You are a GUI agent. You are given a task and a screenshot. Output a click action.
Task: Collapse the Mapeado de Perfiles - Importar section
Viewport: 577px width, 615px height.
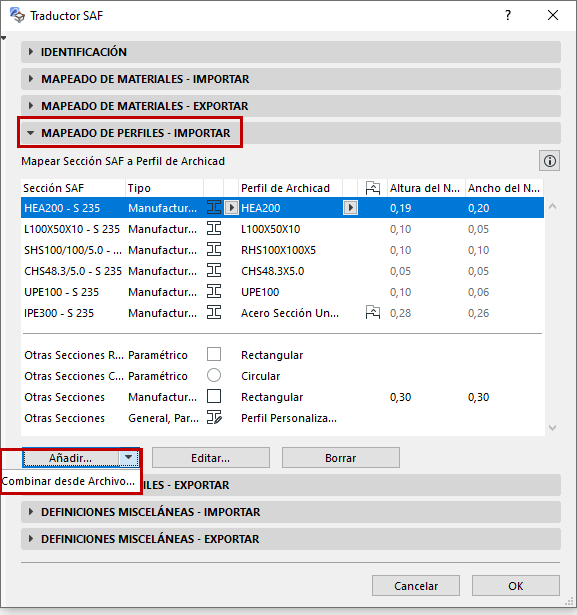31,133
